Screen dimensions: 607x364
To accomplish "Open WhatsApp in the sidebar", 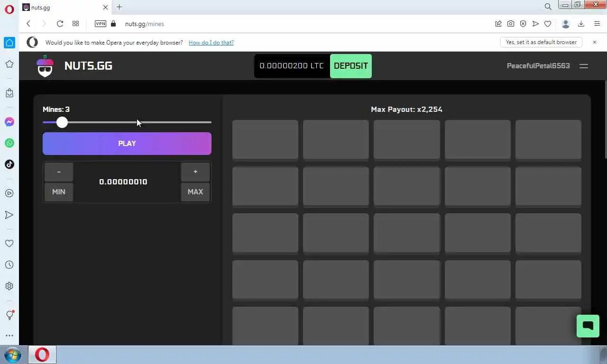I will point(9,143).
